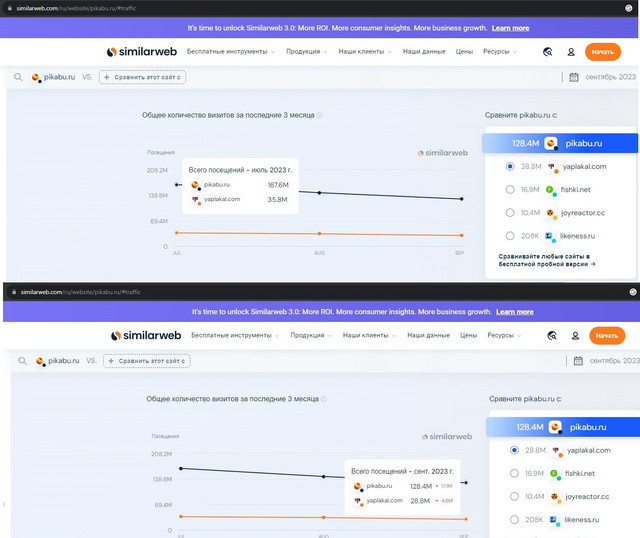
Task: Open Цены in the top header
Action: [464, 51]
